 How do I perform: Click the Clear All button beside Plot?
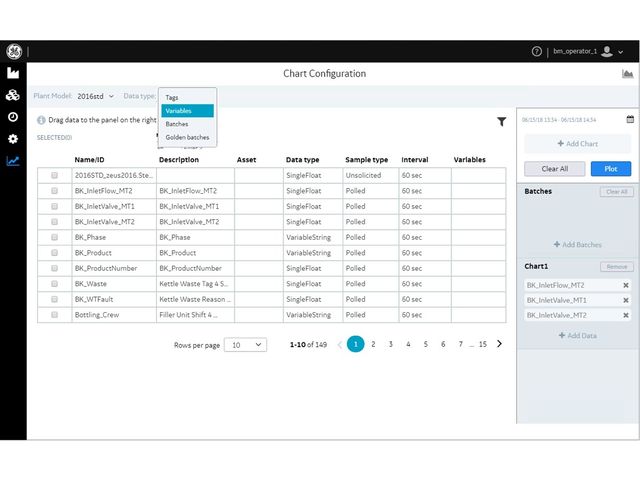tap(554, 169)
